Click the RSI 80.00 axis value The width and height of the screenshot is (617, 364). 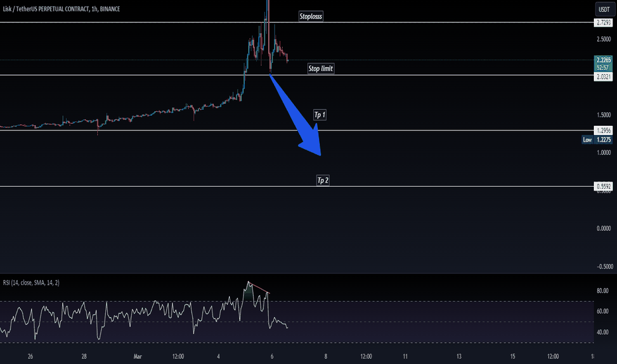602,291
